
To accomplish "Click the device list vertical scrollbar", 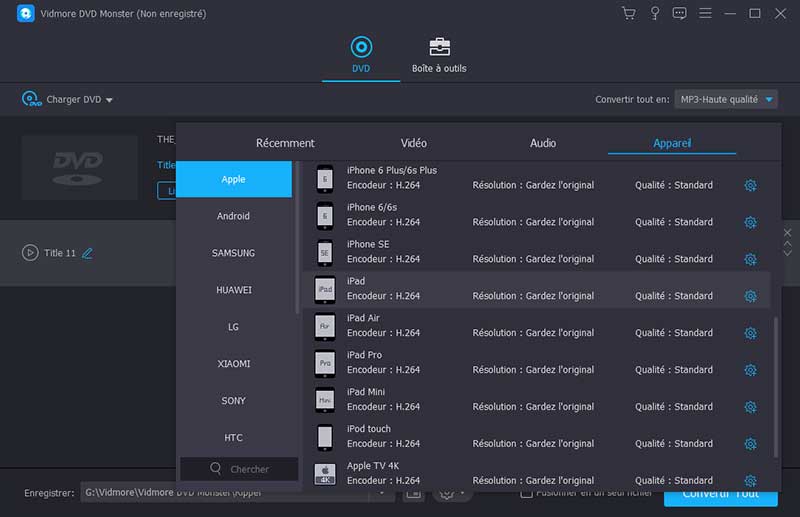I will point(776,380).
